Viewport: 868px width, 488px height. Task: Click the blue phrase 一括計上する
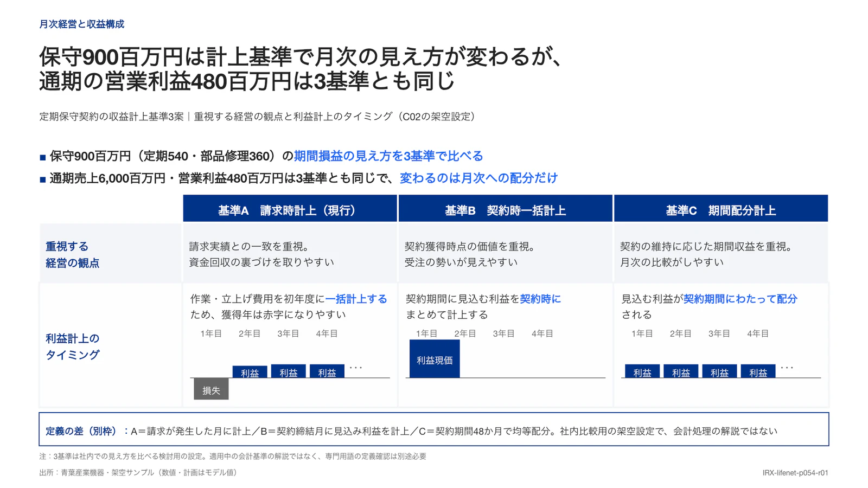pos(356,299)
